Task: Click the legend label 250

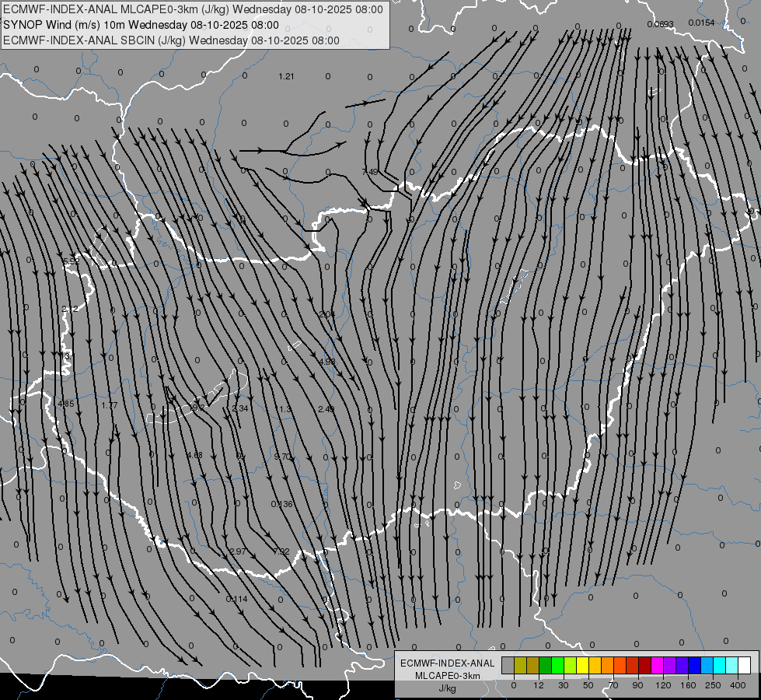Action: coord(713,685)
